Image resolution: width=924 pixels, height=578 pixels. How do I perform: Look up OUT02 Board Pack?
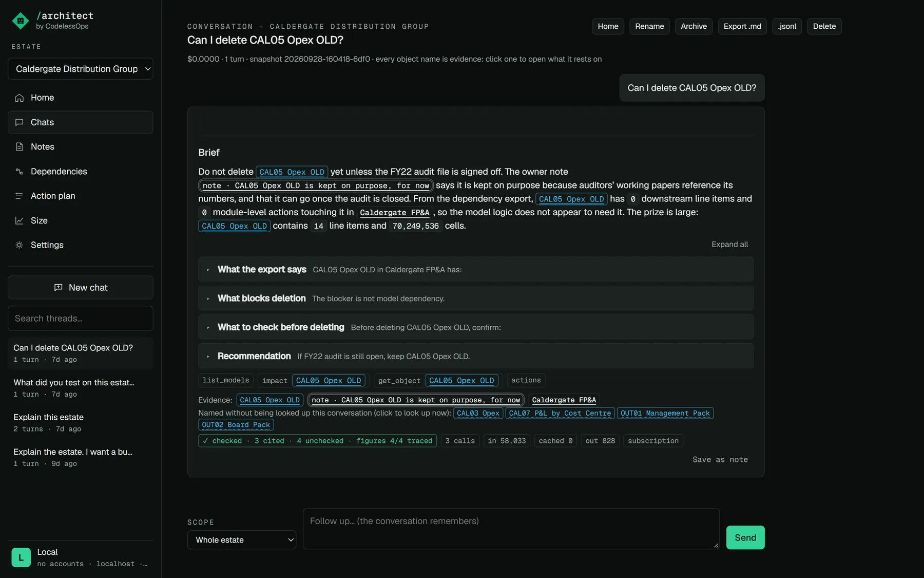pyautogui.click(x=236, y=425)
